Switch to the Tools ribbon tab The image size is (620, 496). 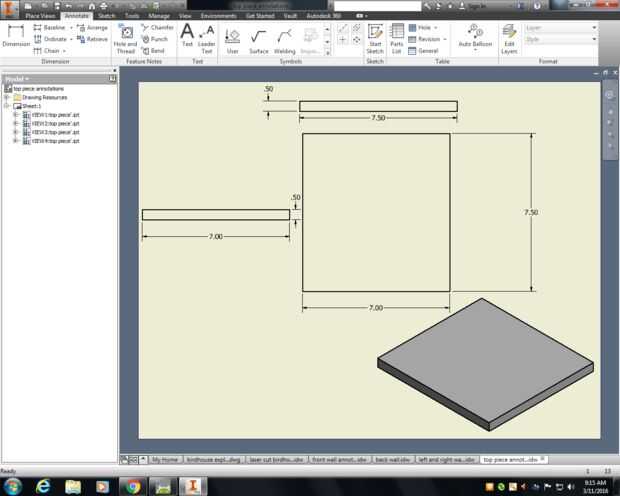point(132,16)
